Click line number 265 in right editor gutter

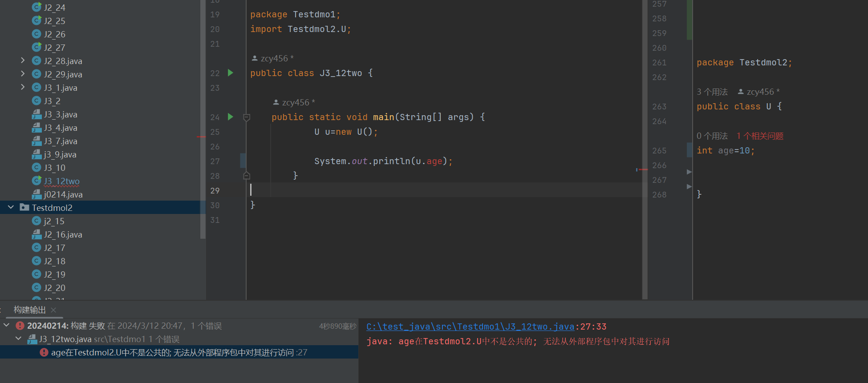[x=659, y=150]
